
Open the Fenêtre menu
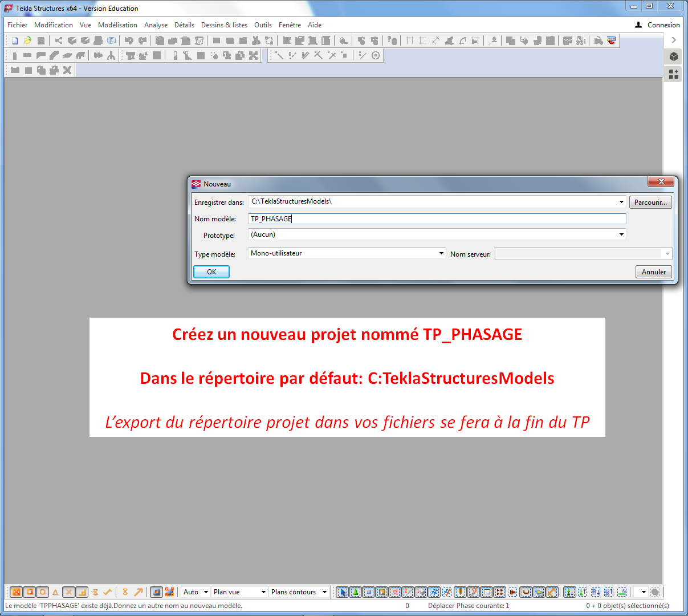290,25
